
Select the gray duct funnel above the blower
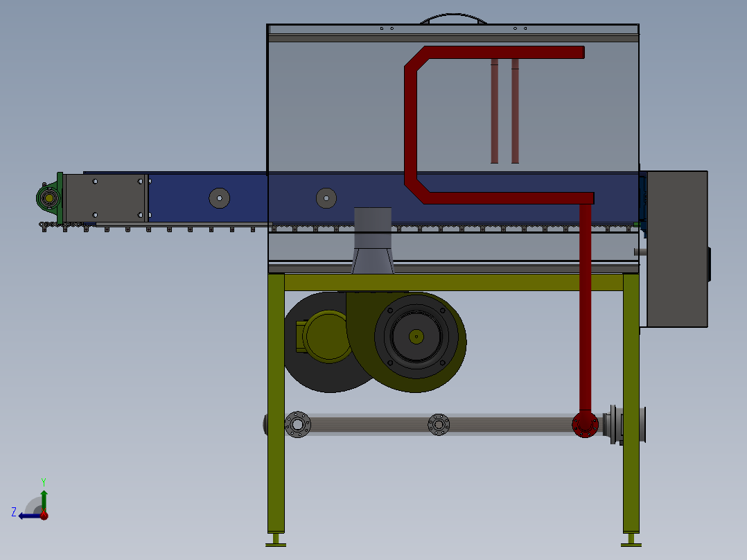(x=373, y=240)
